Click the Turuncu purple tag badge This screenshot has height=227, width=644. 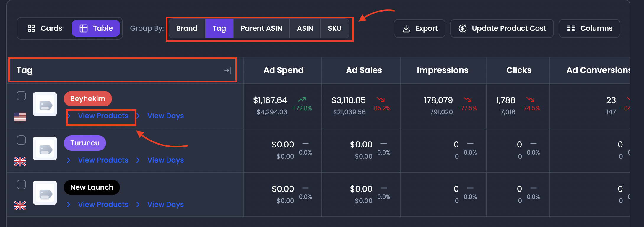pos(85,143)
